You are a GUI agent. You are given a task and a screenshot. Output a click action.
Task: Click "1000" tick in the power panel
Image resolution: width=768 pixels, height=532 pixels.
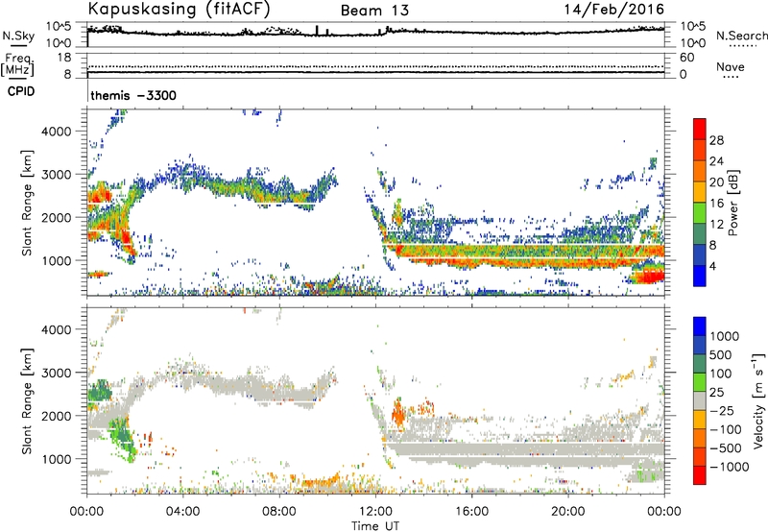[x=57, y=260]
